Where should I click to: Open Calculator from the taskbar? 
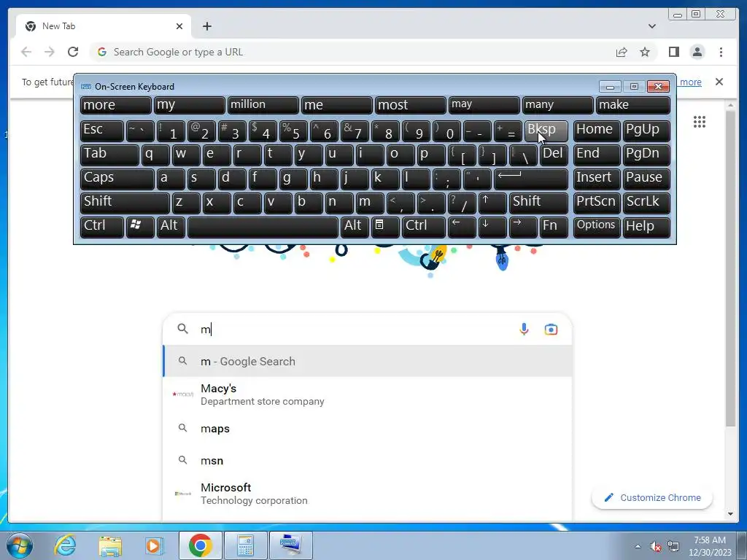coord(245,545)
